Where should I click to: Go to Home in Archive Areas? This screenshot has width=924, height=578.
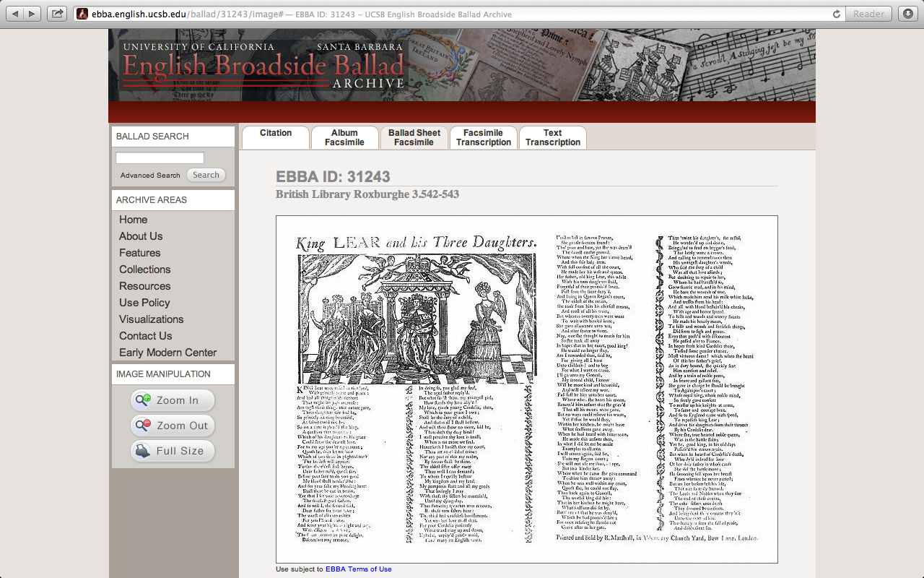134,220
